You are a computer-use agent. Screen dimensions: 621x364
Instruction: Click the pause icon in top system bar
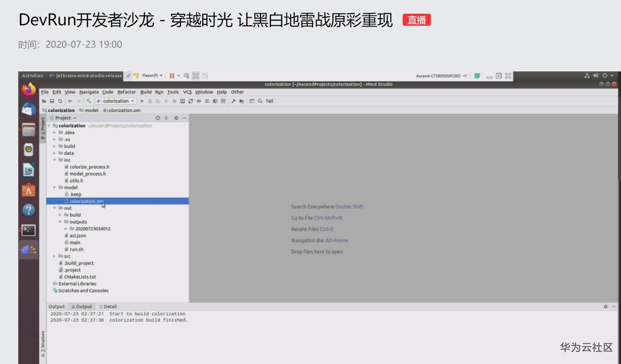pos(172,76)
